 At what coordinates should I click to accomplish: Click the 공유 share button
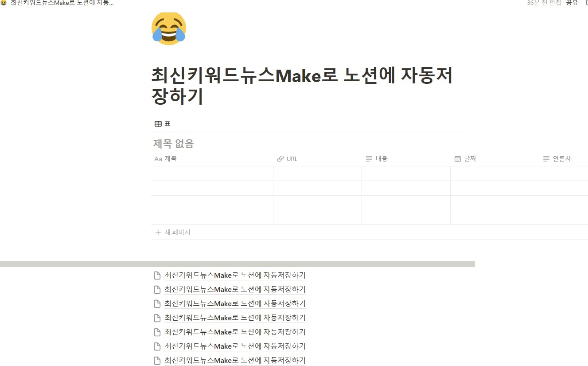[572, 3]
